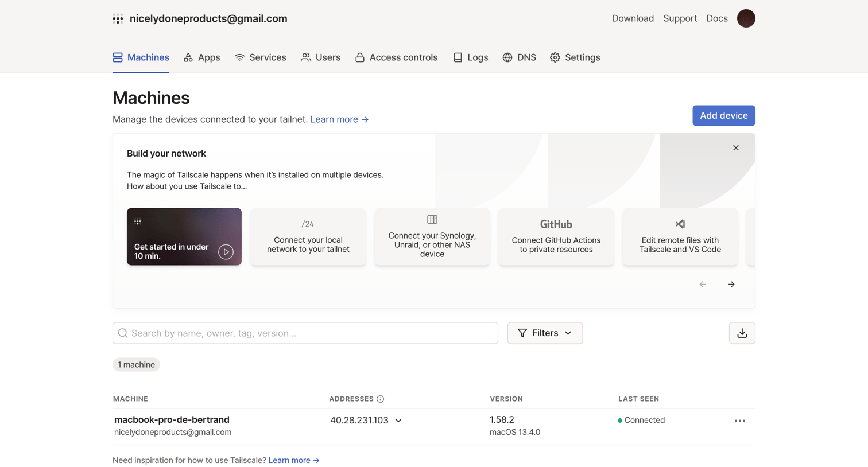Screen dimensions: 868x467
Task: Click the 1.58.2 version value
Action: tap(502, 420)
